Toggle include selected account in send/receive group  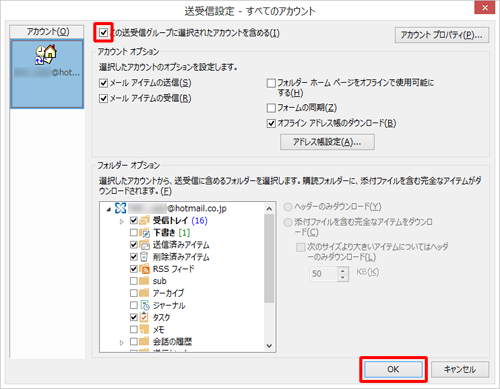104,32
